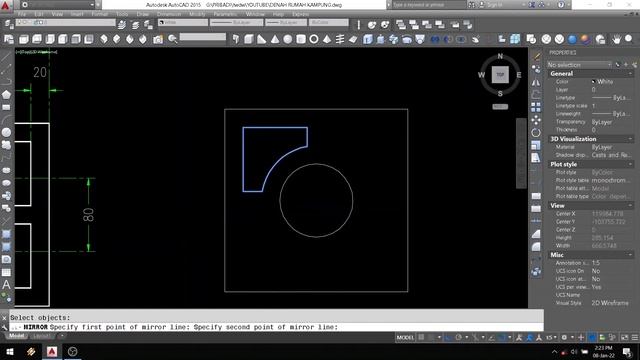Click the Wedge solid modeling icon
Image resolution: width=640 pixels, height=360 pixels.
262,39
